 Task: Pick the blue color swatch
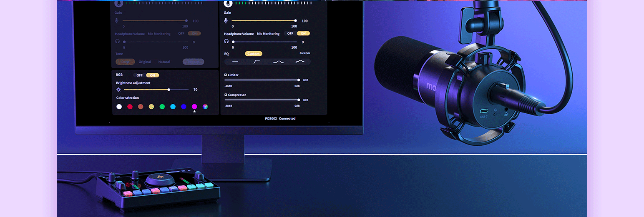click(x=184, y=107)
